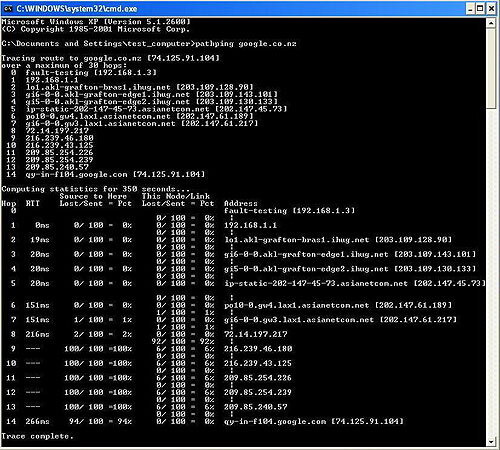
Task: Click the 'pathping google.co.nz' command text
Action: [246, 44]
